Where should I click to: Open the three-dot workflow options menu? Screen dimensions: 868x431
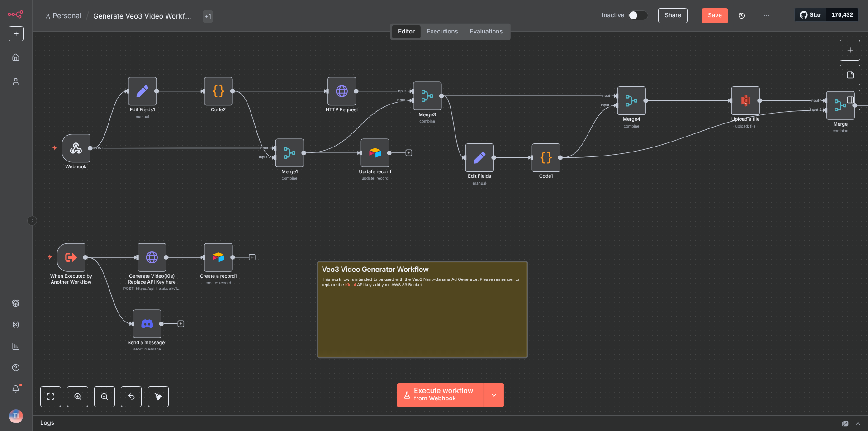(766, 15)
